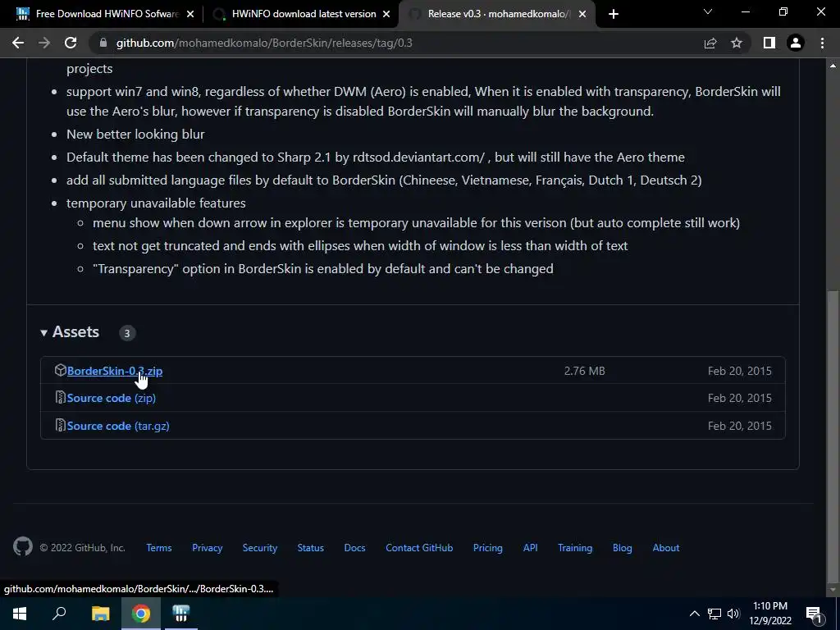Open a new browser tab

[x=614, y=14]
